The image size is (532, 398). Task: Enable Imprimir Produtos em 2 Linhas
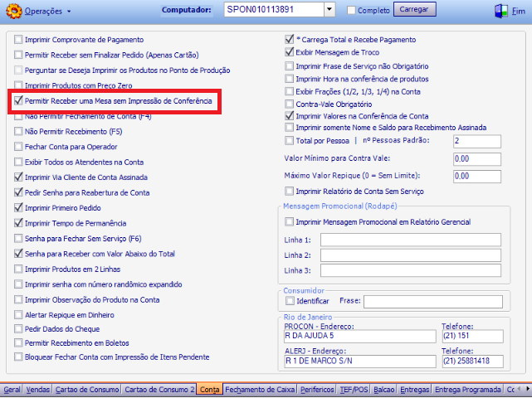(18, 269)
